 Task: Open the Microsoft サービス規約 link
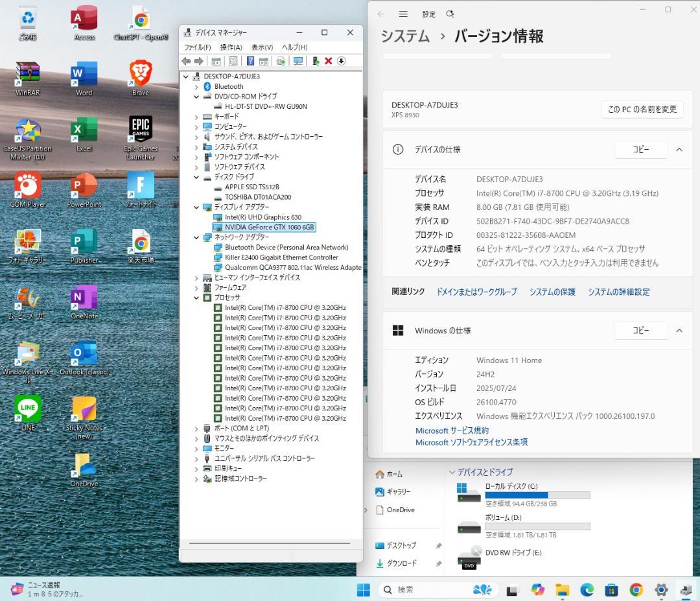coord(452,430)
